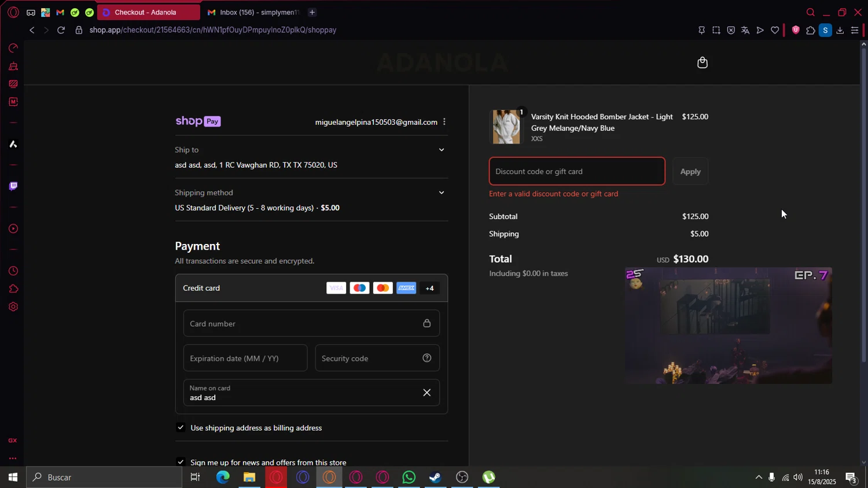Click the page vertical scrollbar
The width and height of the screenshot is (868, 488).
tap(864, 205)
